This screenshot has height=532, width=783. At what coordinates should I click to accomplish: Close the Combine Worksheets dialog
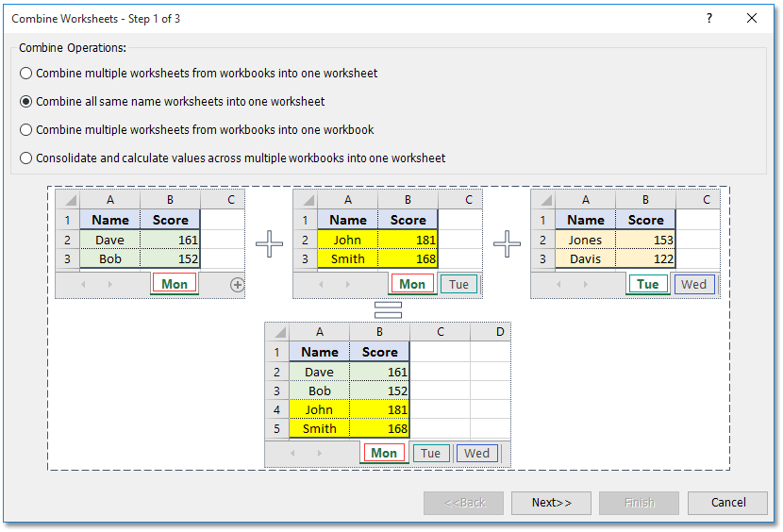point(752,18)
